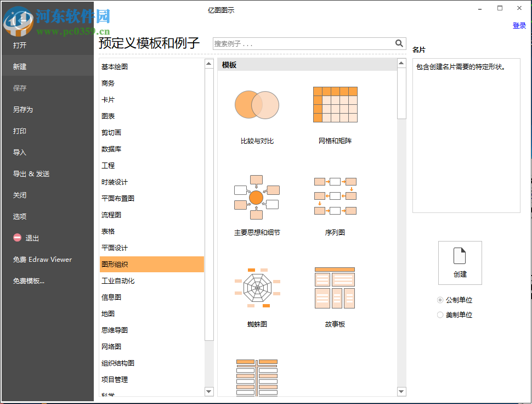Open the 主要思想和细节 template
The width and height of the screenshot is (532, 404).
pos(256,197)
